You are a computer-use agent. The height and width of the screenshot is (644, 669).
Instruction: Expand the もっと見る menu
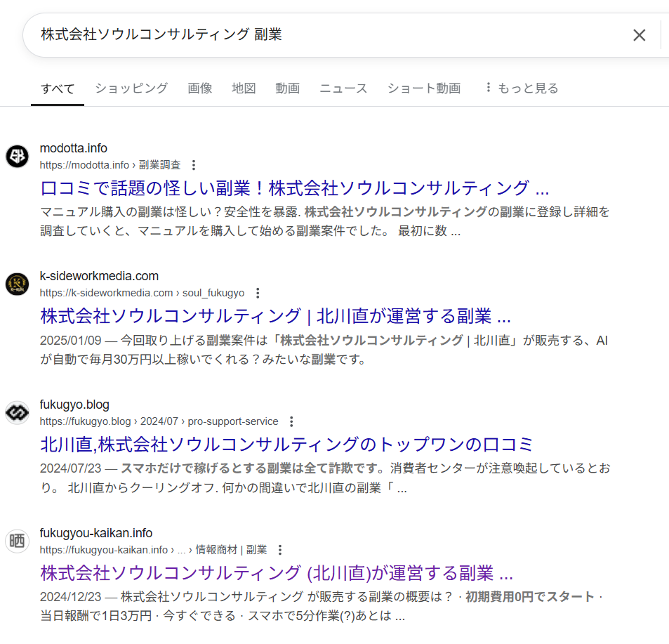pyautogui.click(x=523, y=88)
